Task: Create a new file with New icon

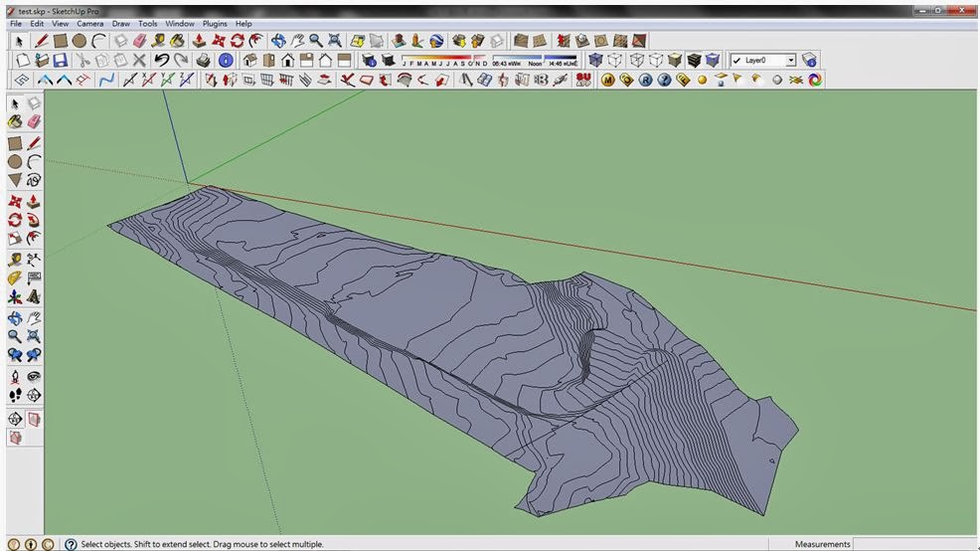Action: tap(23, 60)
